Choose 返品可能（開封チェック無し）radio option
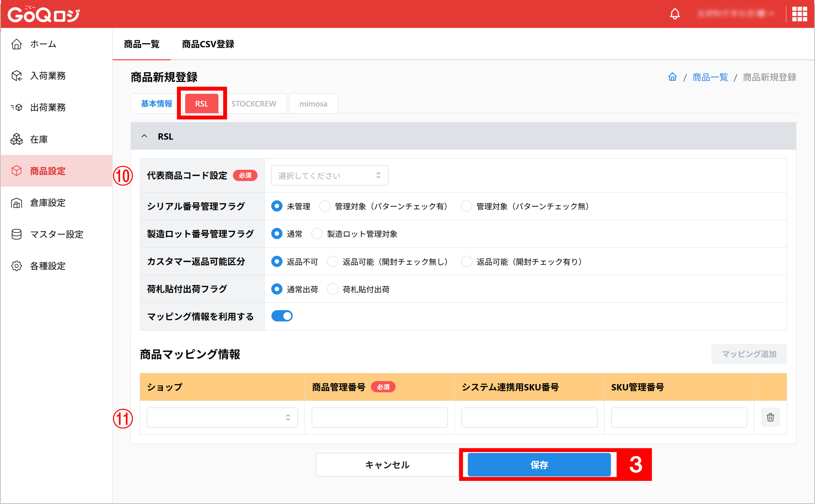The width and height of the screenshot is (815, 504). 333,261
